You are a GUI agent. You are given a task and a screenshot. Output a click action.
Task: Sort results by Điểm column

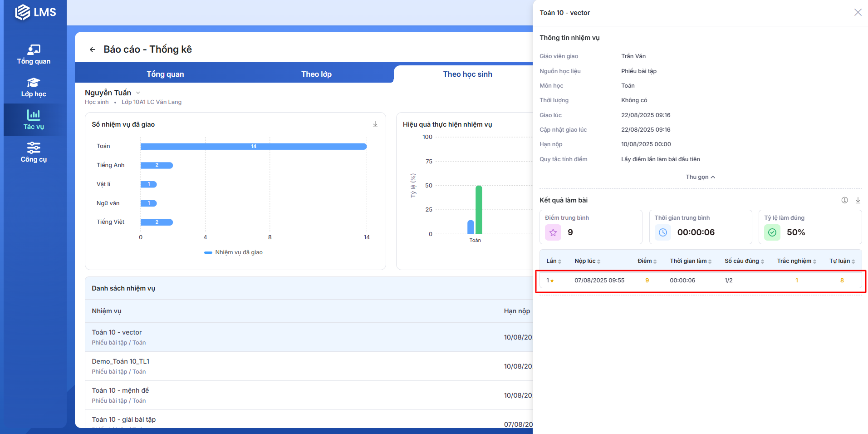pyautogui.click(x=647, y=261)
